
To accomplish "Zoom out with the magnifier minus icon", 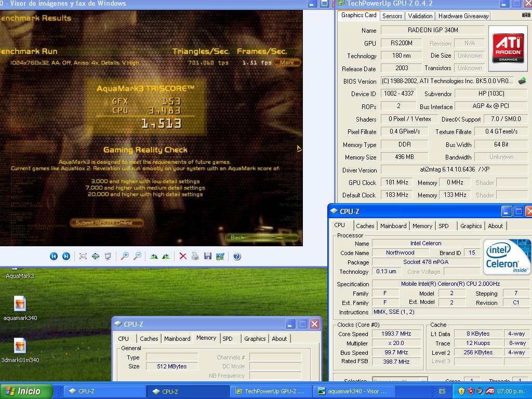I will (137, 257).
